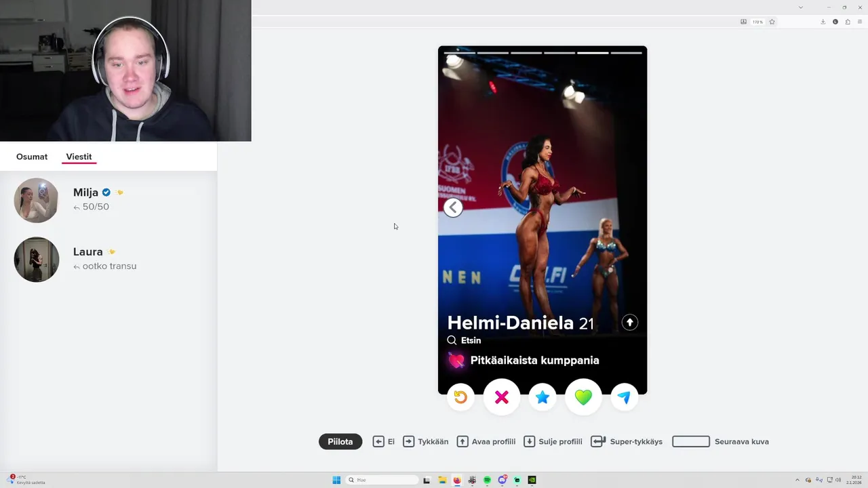Click the magnifier icon beside Etsin
868x488 pixels.
pos(452,340)
